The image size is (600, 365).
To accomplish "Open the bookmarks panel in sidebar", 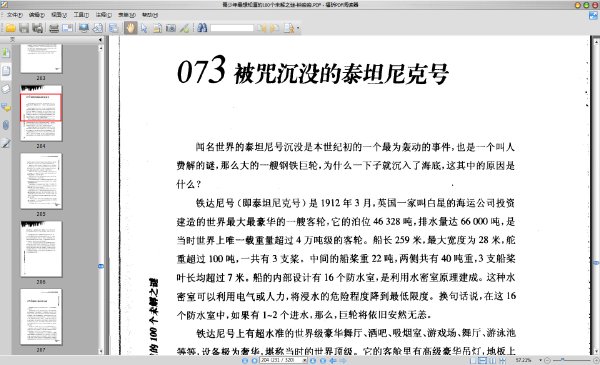I will tap(6, 53).
